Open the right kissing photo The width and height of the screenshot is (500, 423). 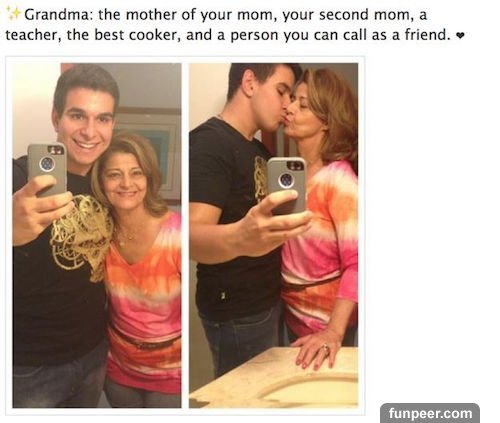tap(274, 235)
